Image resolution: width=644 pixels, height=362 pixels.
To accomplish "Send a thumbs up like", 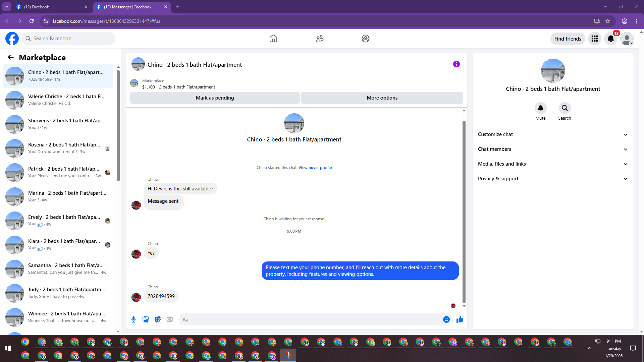I will click(x=460, y=319).
